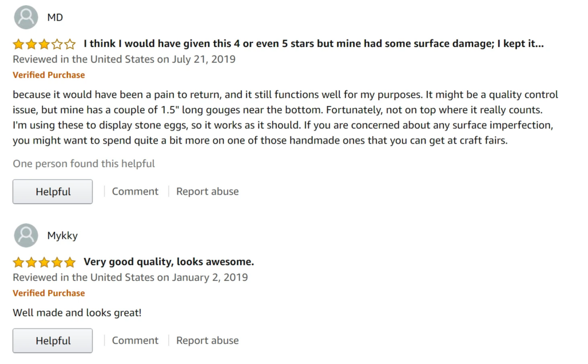Expand the review titled 'Very good quality, looks awesome.'
Screen dimensions: 588x364
click(x=169, y=262)
